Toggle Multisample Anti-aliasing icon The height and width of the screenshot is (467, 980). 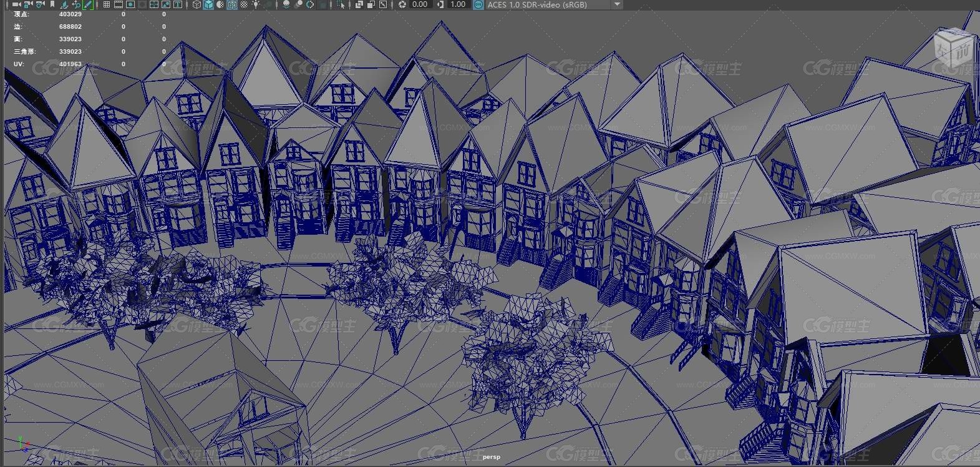click(x=311, y=4)
